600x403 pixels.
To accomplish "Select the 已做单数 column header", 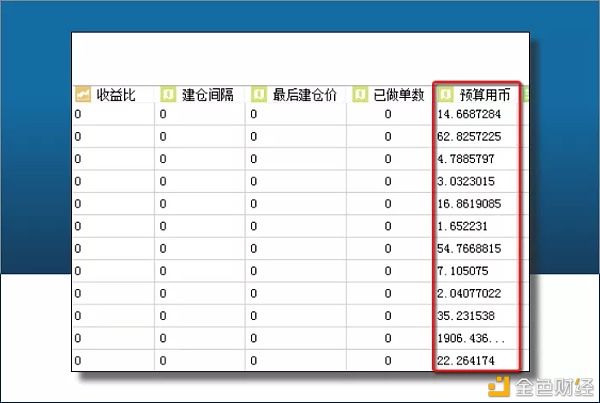I will [x=398, y=95].
